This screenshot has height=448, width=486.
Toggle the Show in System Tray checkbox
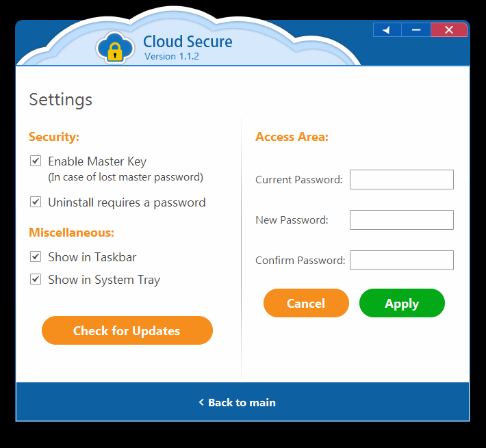pyautogui.click(x=36, y=279)
